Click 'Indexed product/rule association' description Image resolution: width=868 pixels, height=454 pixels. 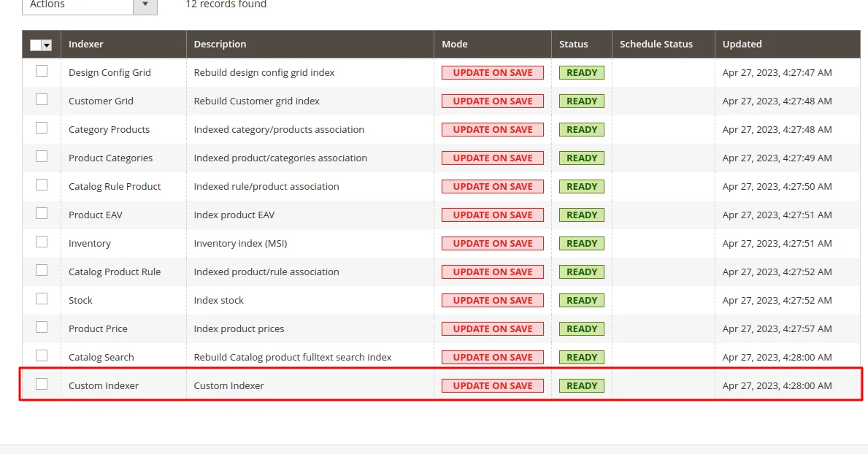pyautogui.click(x=266, y=272)
